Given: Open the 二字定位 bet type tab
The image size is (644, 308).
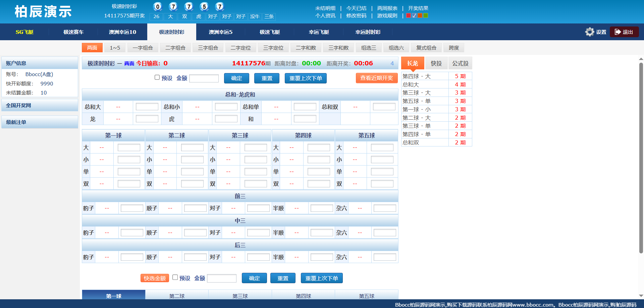Looking at the screenshot, I should (240, 48).
